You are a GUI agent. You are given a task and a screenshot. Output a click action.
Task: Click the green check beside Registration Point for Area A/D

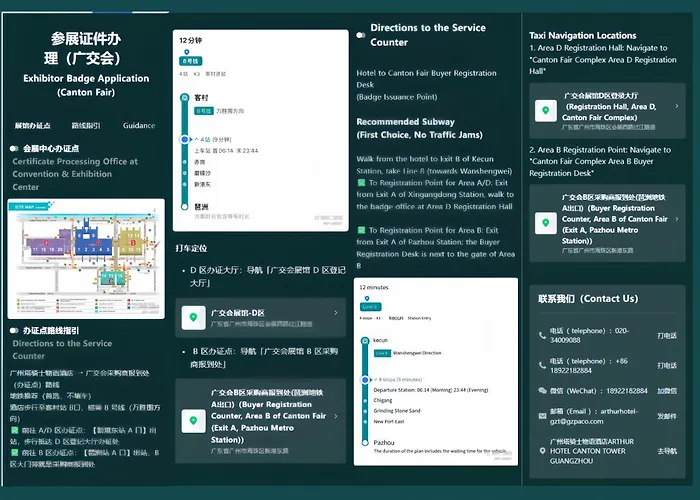[x=362, y=183]
